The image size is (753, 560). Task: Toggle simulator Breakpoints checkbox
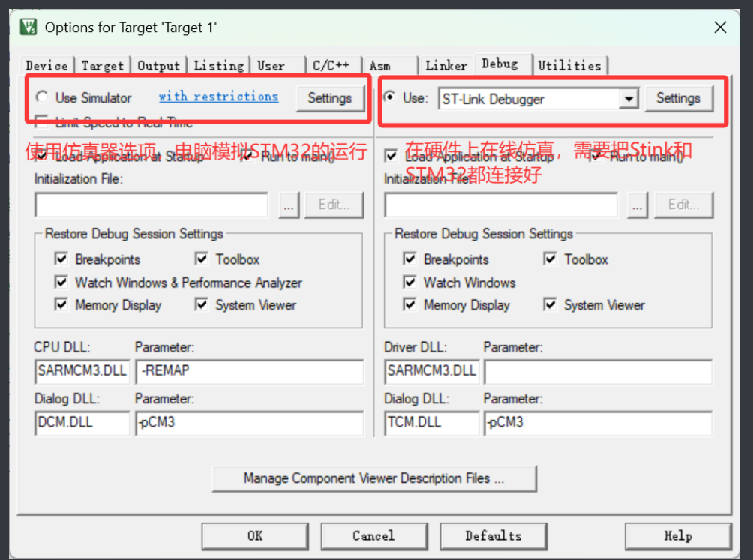click(x=61, y=259)
